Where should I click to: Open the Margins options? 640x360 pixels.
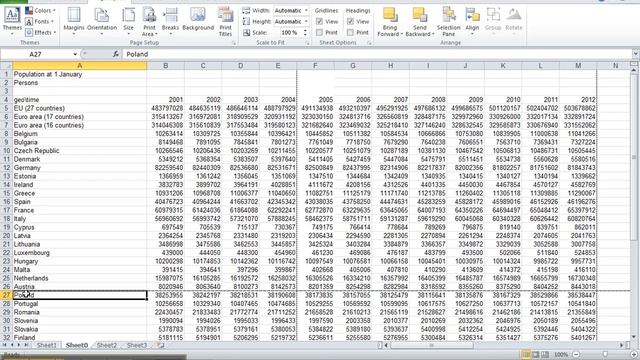(74, 20)
